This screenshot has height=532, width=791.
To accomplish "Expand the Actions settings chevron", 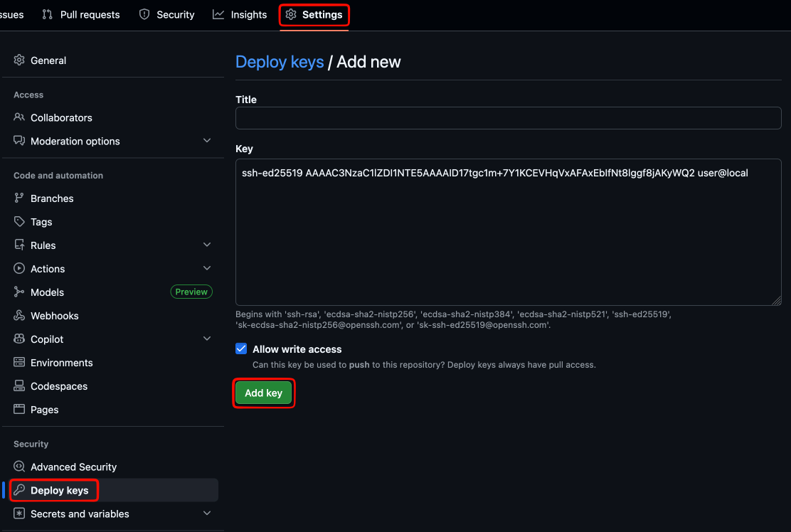I will point(207,269).
